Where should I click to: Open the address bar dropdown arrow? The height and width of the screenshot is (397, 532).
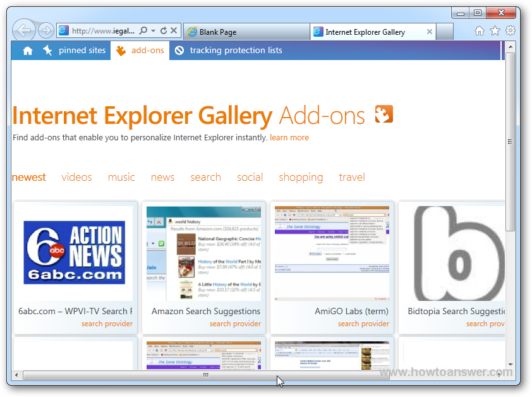pyautogui.click(x=154, y=30)
